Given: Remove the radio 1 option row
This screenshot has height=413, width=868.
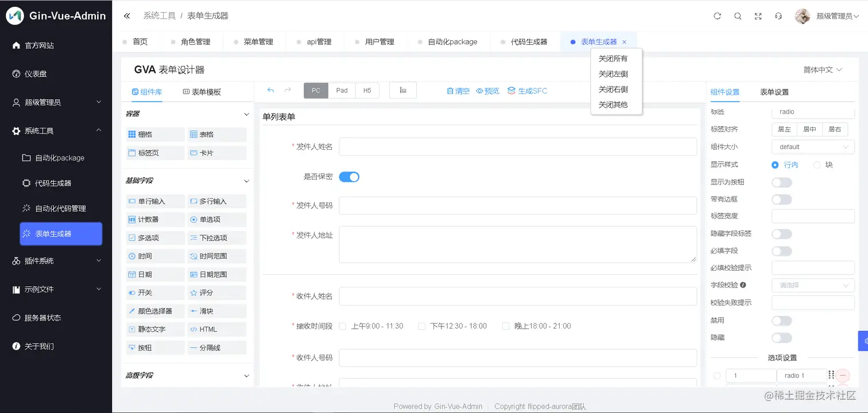Looking at the screenshot, I should (843, 376).
